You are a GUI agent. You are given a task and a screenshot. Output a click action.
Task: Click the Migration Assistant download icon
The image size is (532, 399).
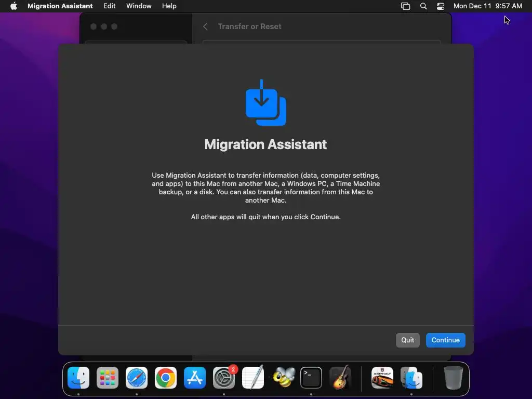265,102
